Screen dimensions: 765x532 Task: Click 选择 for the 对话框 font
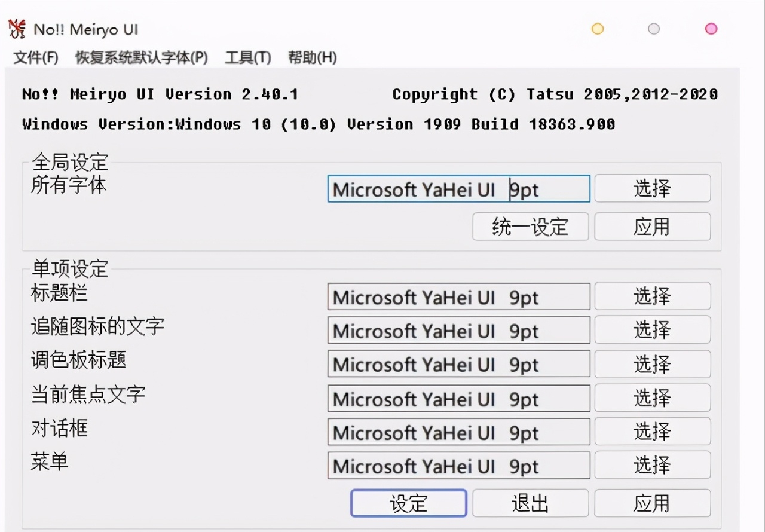(651, 432)
